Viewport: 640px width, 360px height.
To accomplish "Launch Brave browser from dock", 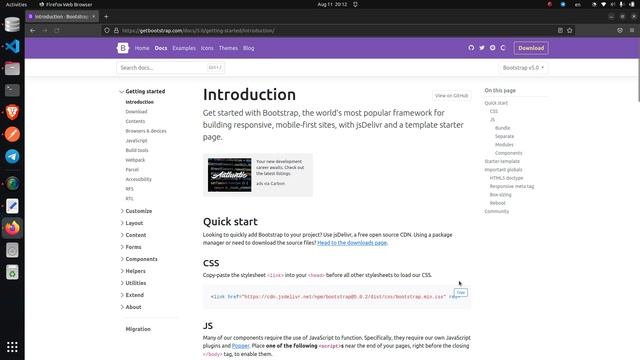I will tap(12, 112).
